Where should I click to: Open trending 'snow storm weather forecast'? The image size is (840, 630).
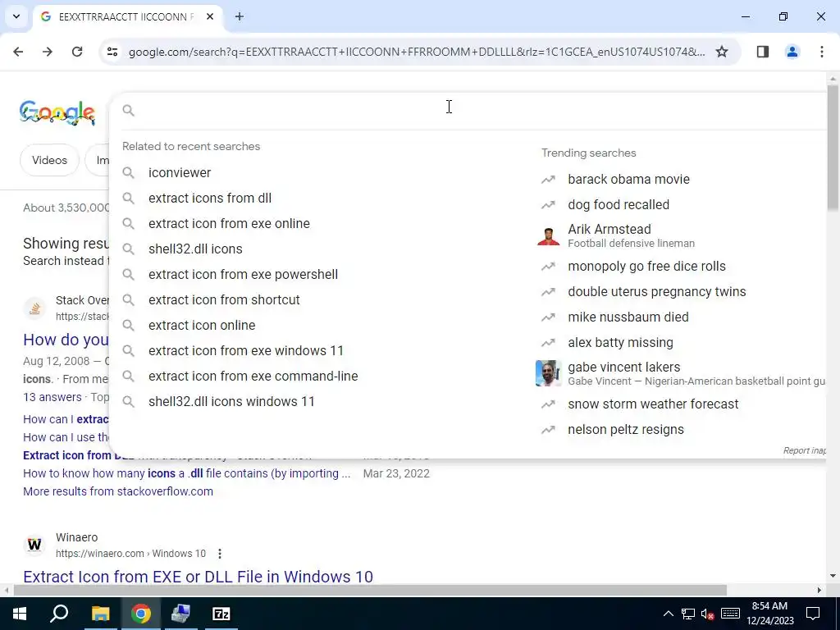click(x=653, y=404)
